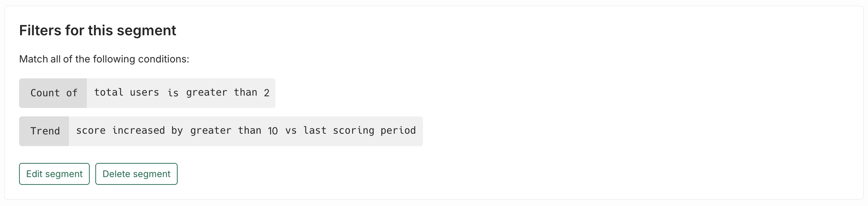Click "vs" in the Trend filter

click(291, 131)
